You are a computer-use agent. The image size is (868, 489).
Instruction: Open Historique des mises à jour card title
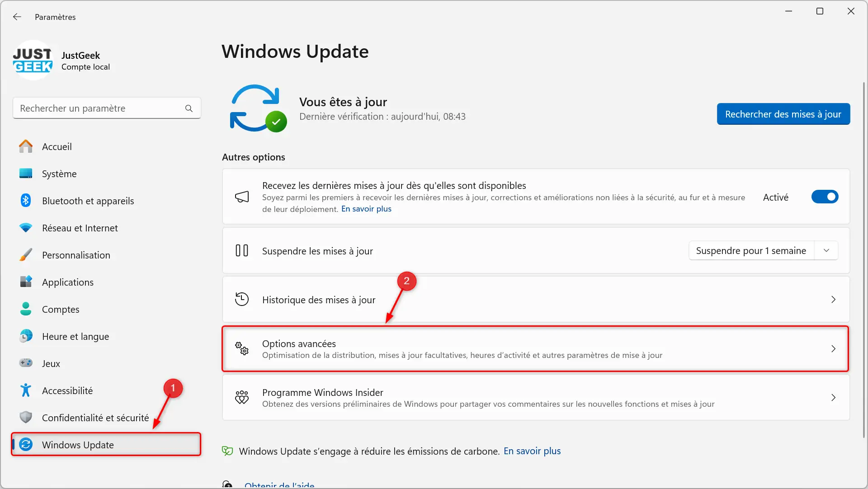[319, 300]
